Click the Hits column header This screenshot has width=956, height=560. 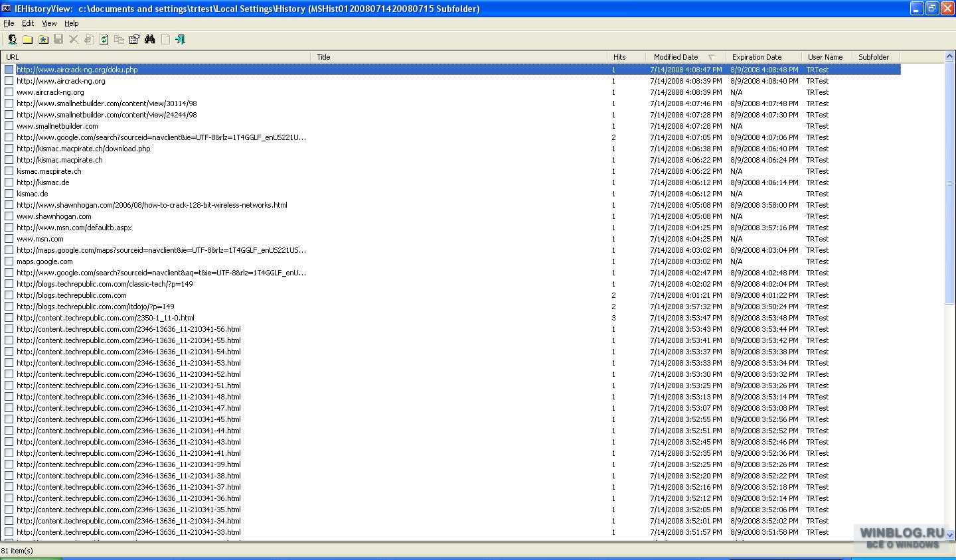pyautogui.click(x=619, y=57)
